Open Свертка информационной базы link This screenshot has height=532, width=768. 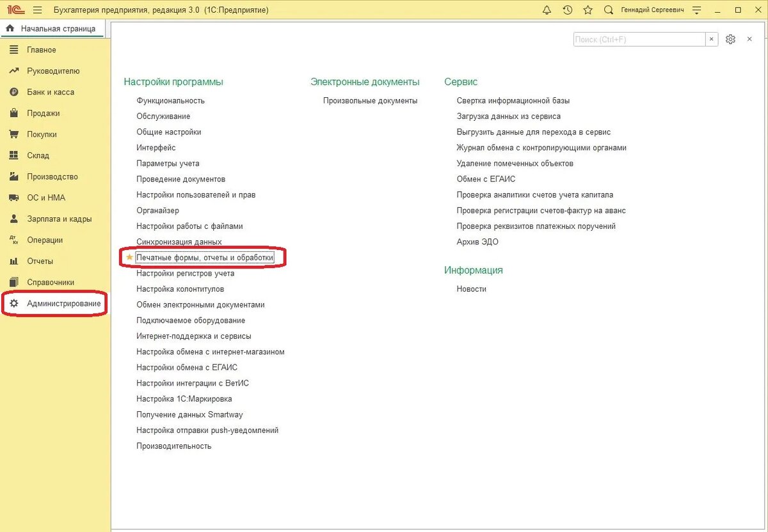click(513, 100)
